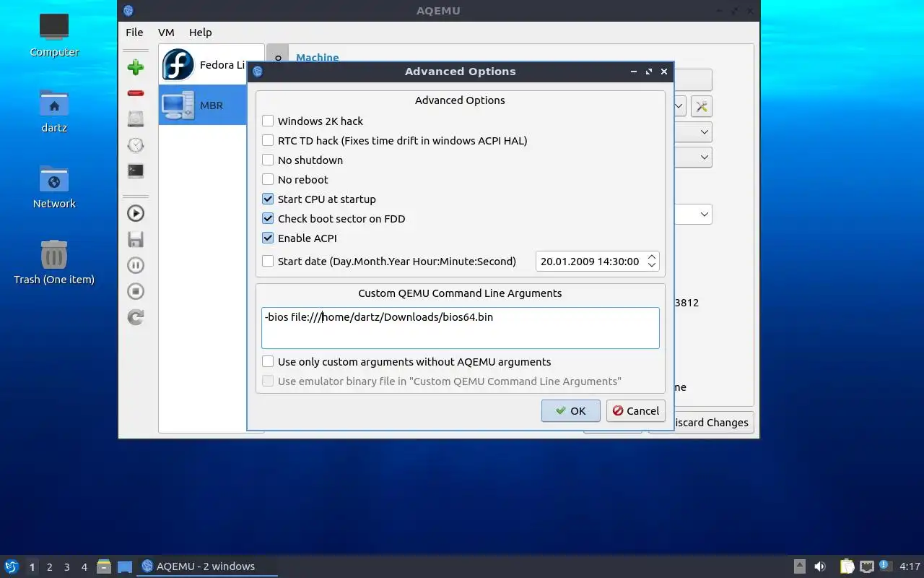
Task: Open the Help menu
Action: point(201,33)
